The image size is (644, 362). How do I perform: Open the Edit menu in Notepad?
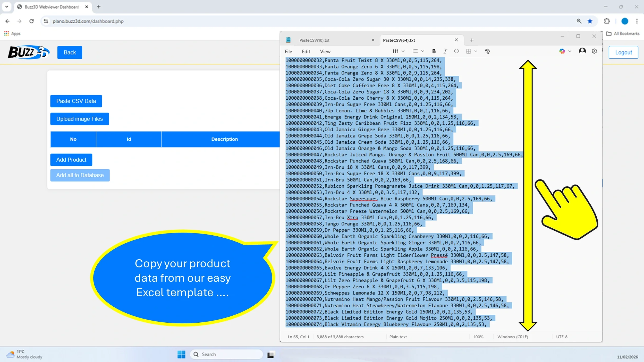pos(306,51)
